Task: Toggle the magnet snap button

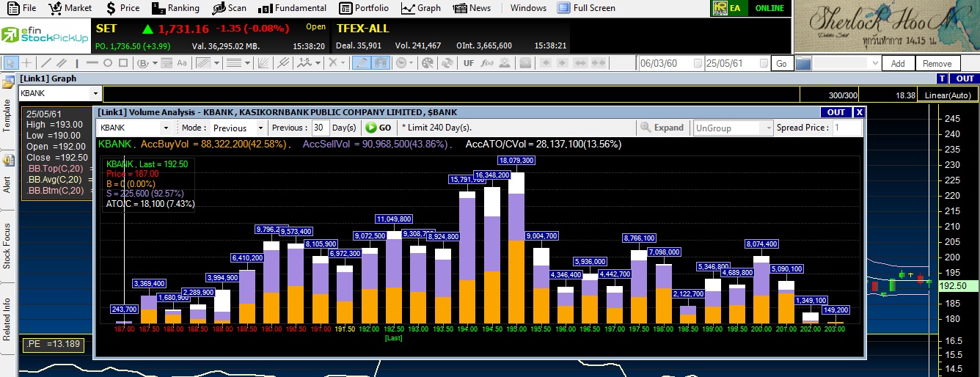Action: (381, 63)
